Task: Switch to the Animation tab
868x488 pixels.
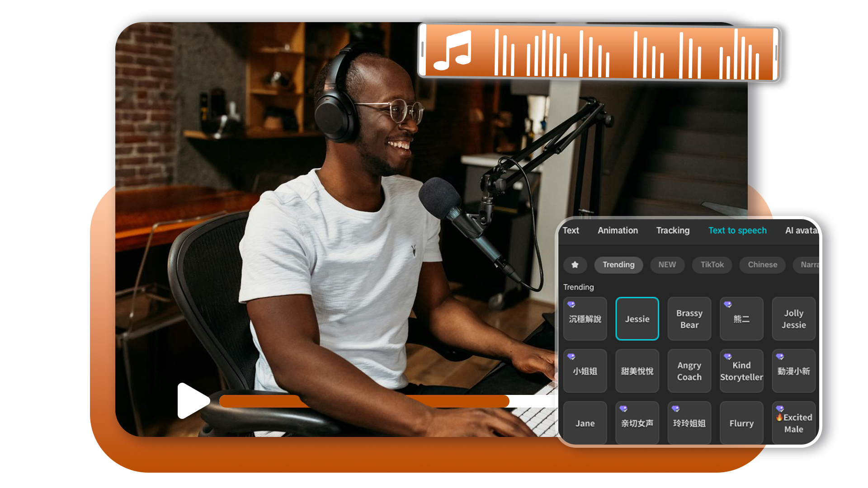Action: coord(618,230)
